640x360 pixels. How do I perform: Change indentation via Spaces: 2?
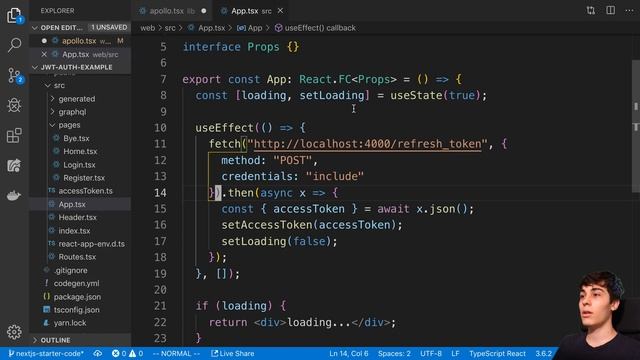click(x=394, y=353)
